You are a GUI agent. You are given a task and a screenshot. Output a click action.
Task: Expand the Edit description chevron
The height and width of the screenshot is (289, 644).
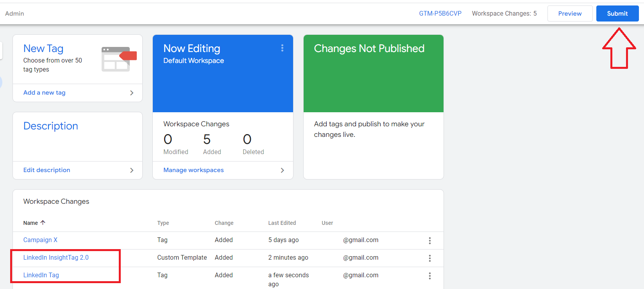point(132,170)
